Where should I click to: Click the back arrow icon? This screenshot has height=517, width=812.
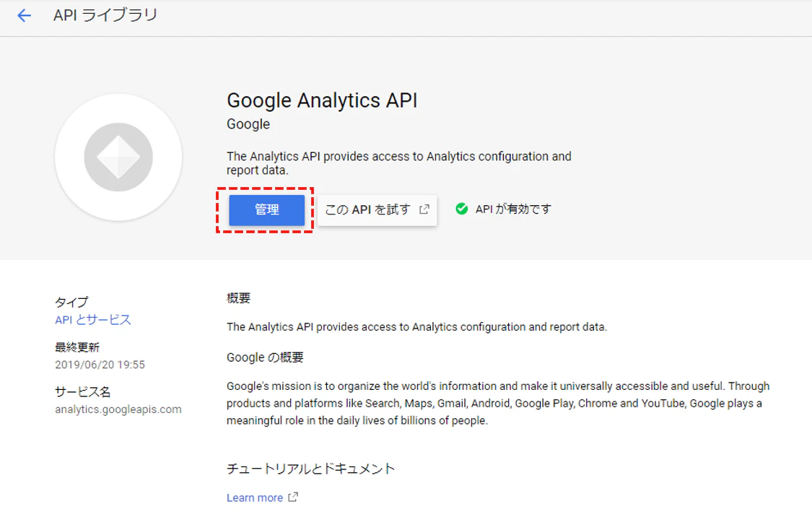tap(24, 16)
